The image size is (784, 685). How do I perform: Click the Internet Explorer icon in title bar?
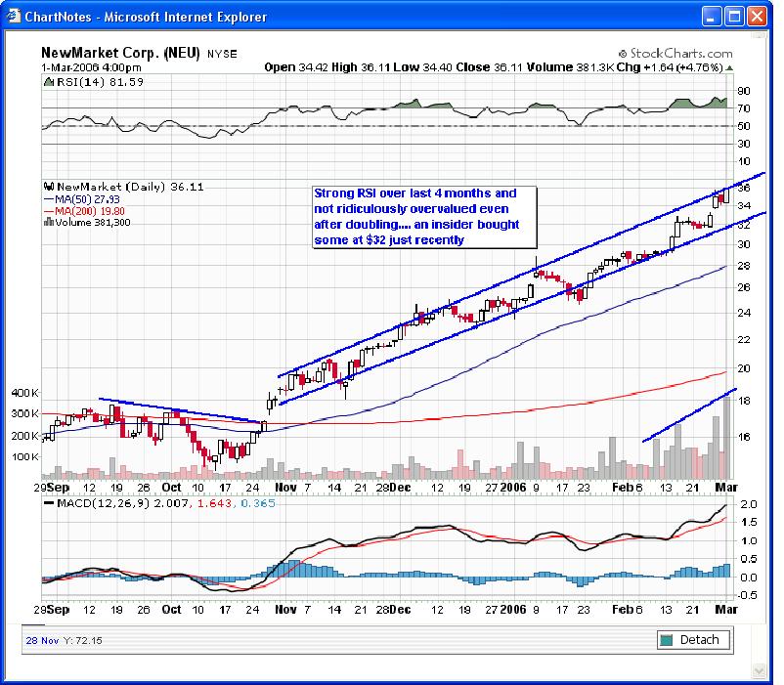(14, 16)
